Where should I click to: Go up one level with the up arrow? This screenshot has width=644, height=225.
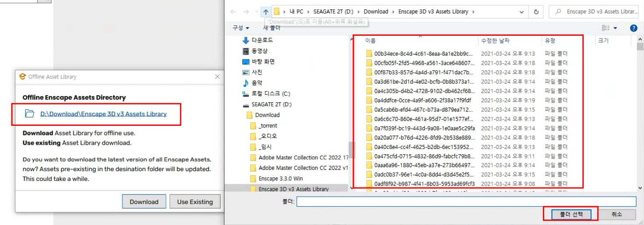(x=266, y=12)
